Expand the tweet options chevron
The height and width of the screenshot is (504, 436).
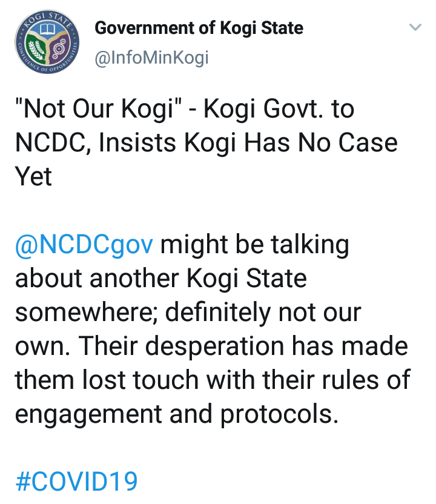[x=415, y=28]
